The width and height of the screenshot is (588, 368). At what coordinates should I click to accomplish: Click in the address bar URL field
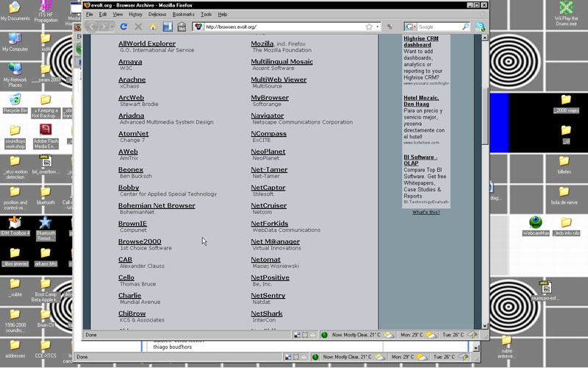(279, 26)
